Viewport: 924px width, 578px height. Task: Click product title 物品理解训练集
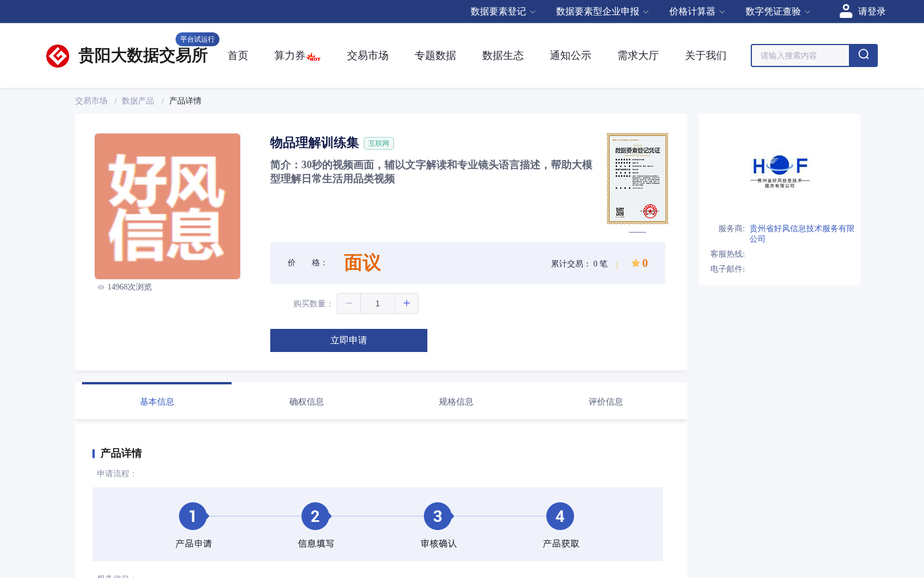coord(315,143)
